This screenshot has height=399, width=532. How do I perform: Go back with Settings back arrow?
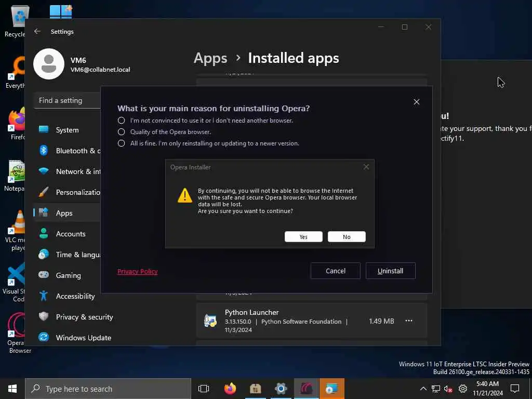[x=37, y=31]
